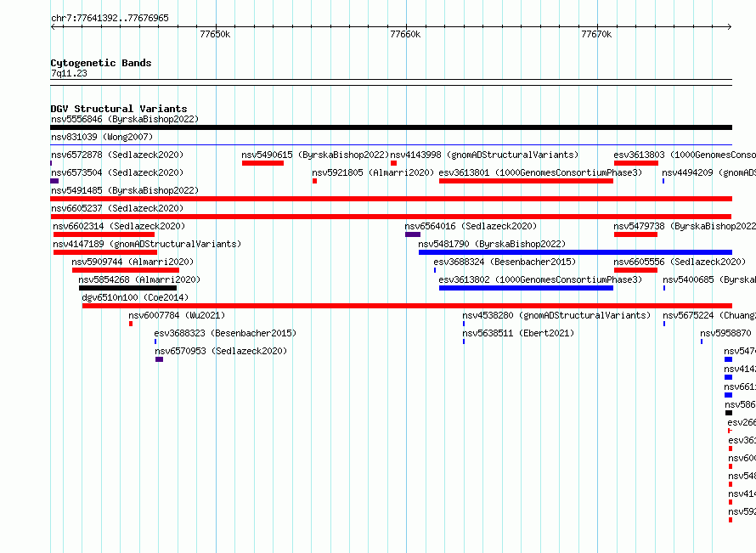
Task: Click the purple nsv6573504 variant bar
Action: click(54, 181)
